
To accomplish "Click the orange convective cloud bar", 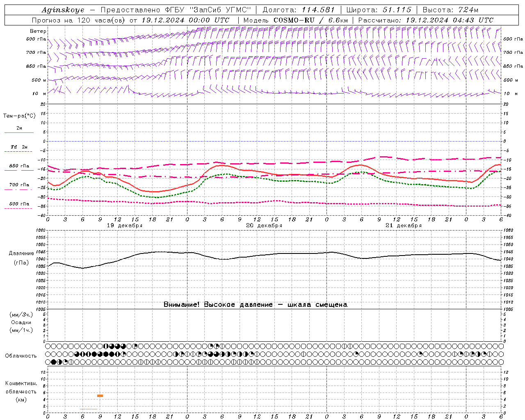I will click(100, 396).
